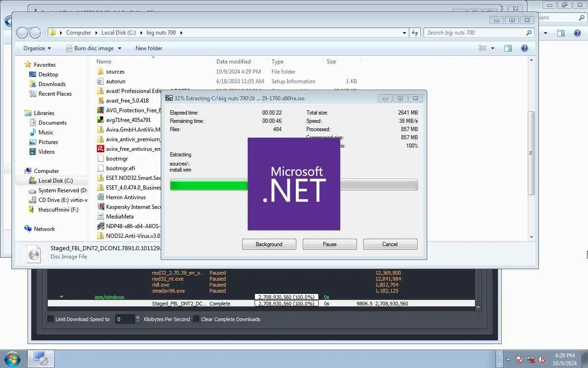Go back using Explorer back arrow
The image size is (588, 368).
(22, 33)
